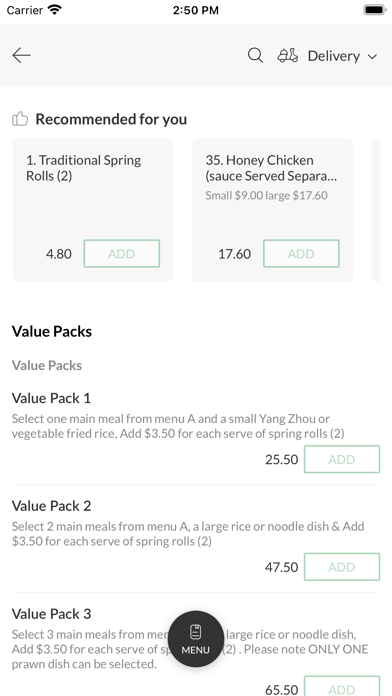The width and height of the screenshot is (392, 696).
Task: Click the thumbs-up Recommended icon
Action: tap(20, 119)
